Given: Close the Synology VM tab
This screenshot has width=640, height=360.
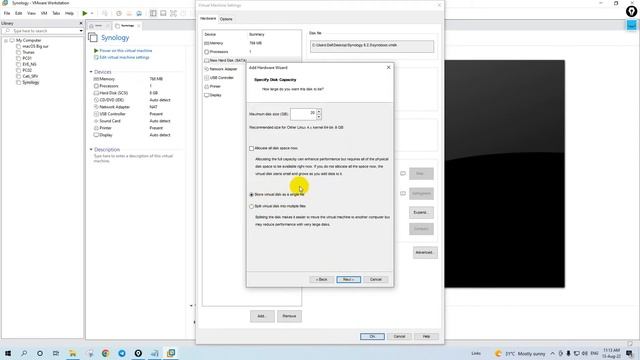Looking at the screenshot, I should [x=139, y=26].
